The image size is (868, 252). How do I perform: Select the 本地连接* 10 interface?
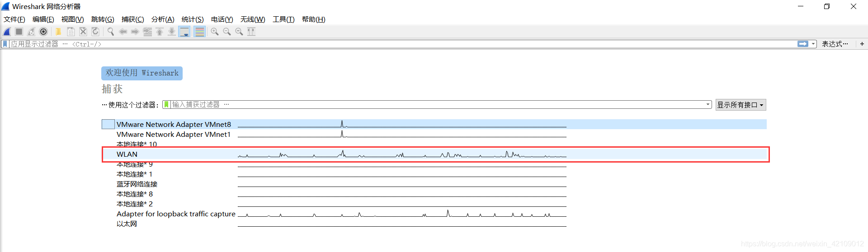pos(434,144)
